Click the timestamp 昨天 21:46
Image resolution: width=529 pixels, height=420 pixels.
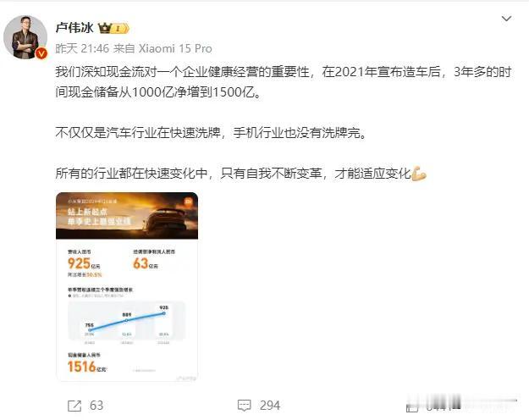pyautogui.click(x=82, y=48)
